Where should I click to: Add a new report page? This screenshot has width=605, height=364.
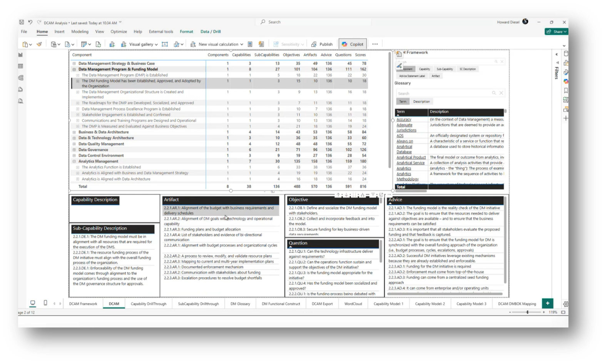coord(547,303)
